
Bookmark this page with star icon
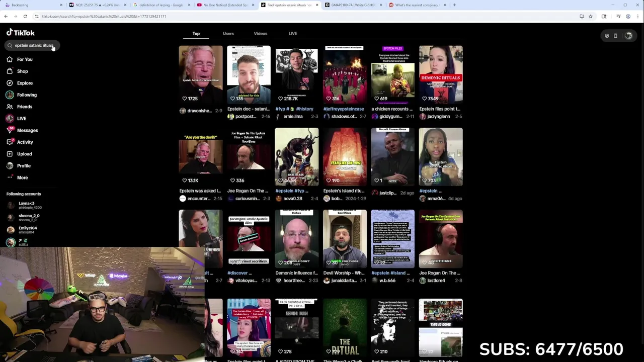click(590, 16)
